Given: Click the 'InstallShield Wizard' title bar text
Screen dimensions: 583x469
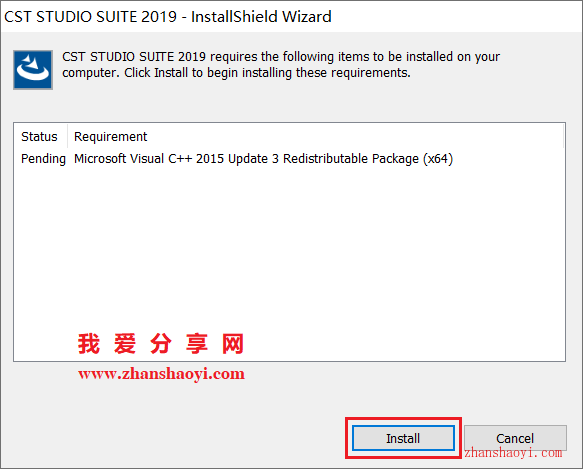Looking at the screenshot, I should [261, 17].
